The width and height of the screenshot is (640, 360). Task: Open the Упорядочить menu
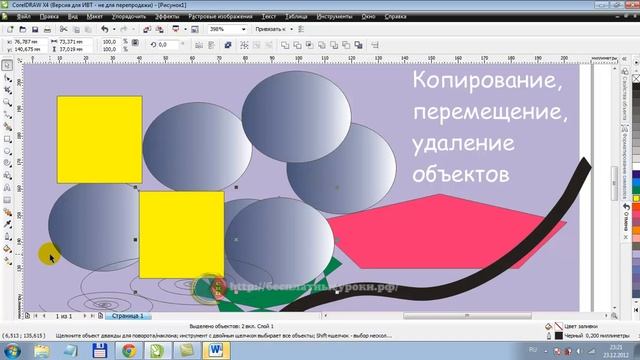point(129,17)
